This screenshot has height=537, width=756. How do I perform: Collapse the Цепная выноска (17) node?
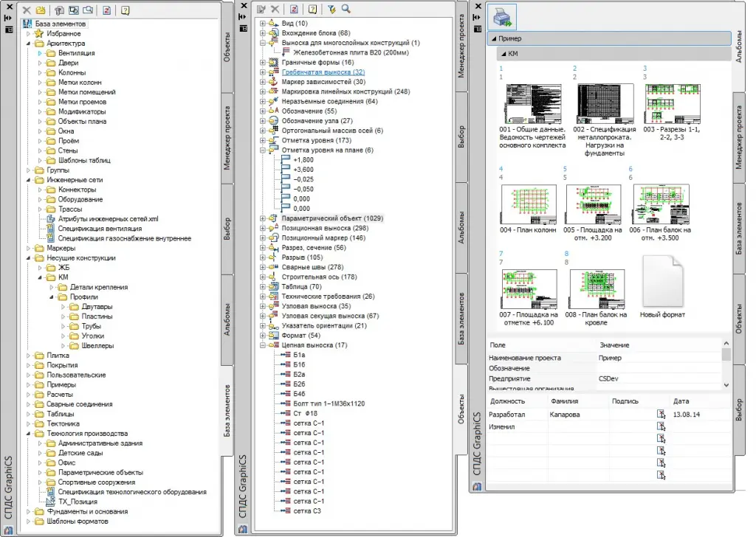pyautogui.click(x=263, y=345)
